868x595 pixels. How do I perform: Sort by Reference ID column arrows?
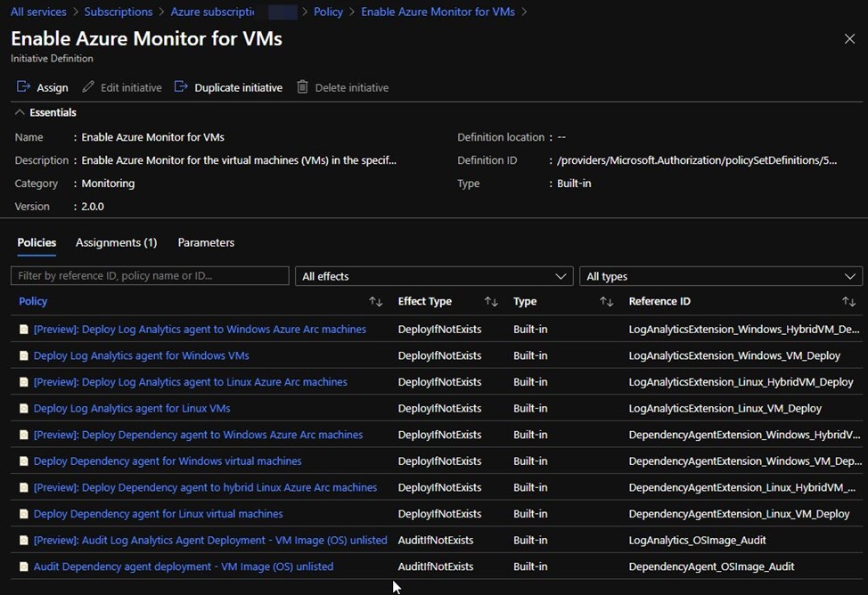[848, 302]
